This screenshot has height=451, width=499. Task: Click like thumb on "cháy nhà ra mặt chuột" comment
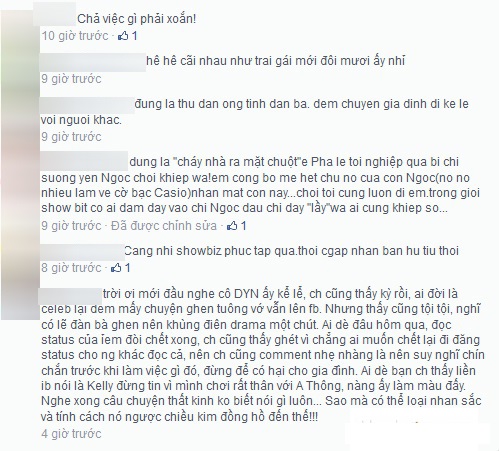[x=232, y=226]
